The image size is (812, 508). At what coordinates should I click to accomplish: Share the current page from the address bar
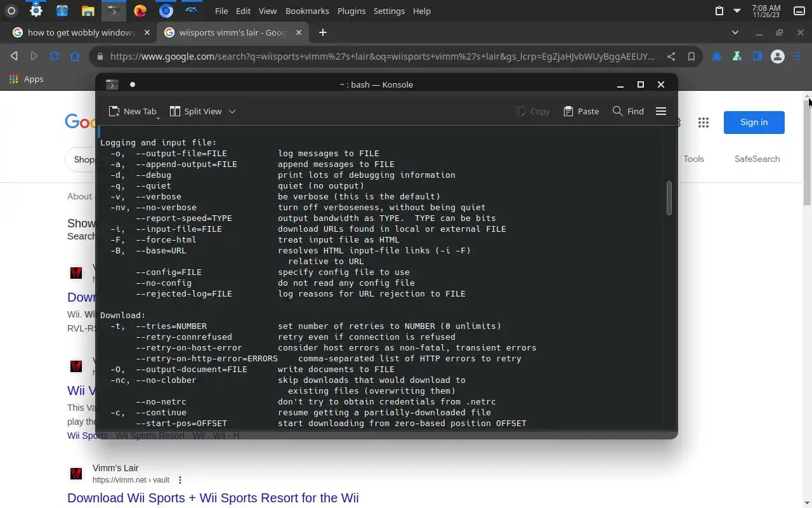coord(671,57)
